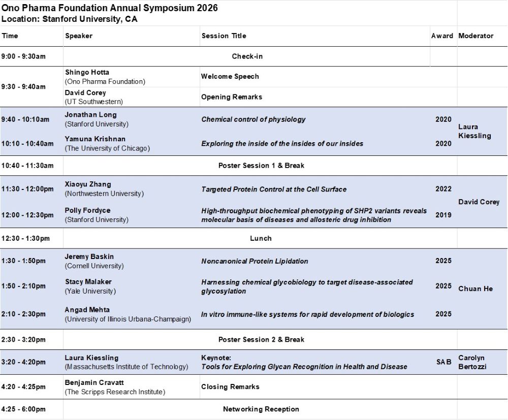Image resolution: width=508 pixels, height=420 pixels.
Task: Select Carolyn Bertozzi moderator cell
Action: (x=471, y=362)
